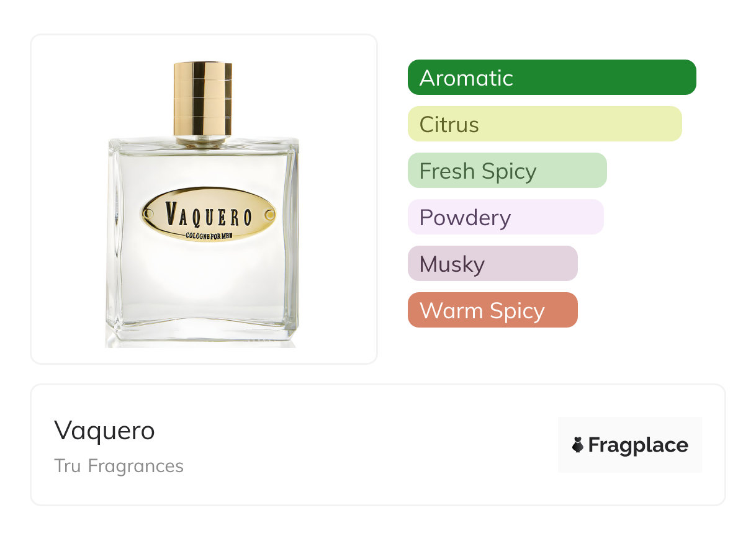This screenshot has width=756, height=536.
Task: Click the word Aromatic
Action: pos(466,78)
